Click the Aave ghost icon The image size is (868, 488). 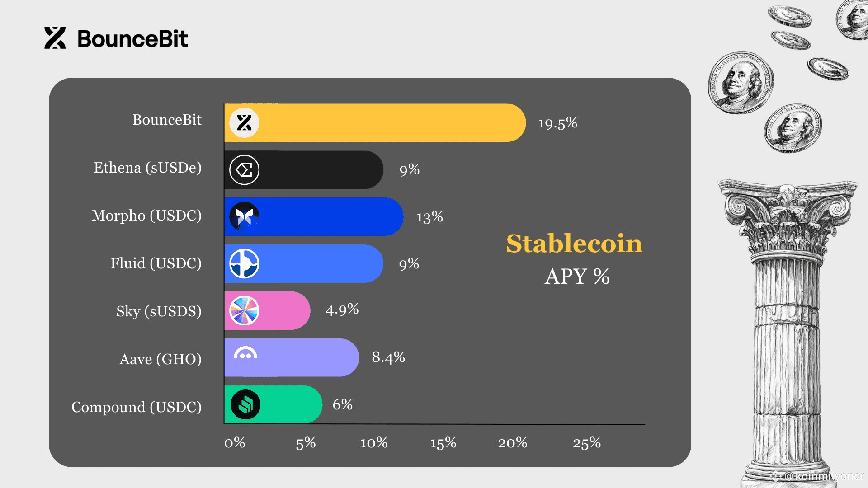click(245, 353)
